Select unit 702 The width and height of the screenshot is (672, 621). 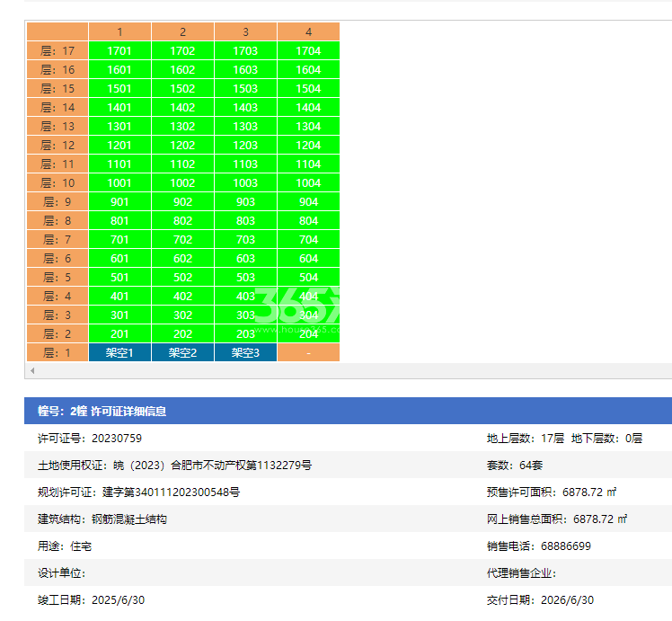tap(182, 239)
